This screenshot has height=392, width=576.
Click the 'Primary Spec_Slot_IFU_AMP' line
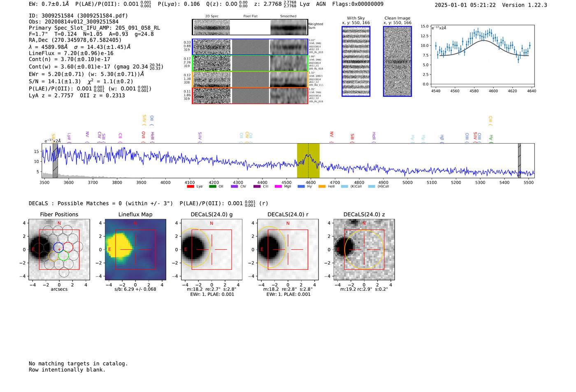tap(94, 28)
